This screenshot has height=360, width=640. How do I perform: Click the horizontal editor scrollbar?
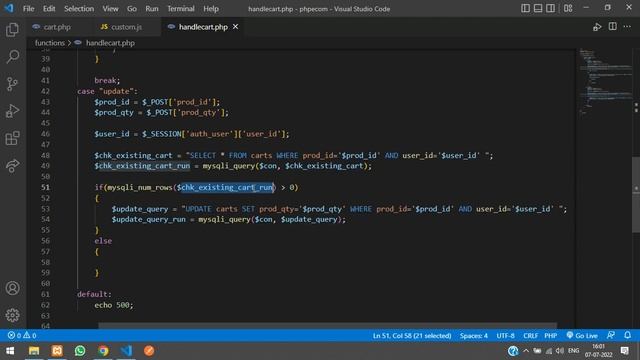327,326
